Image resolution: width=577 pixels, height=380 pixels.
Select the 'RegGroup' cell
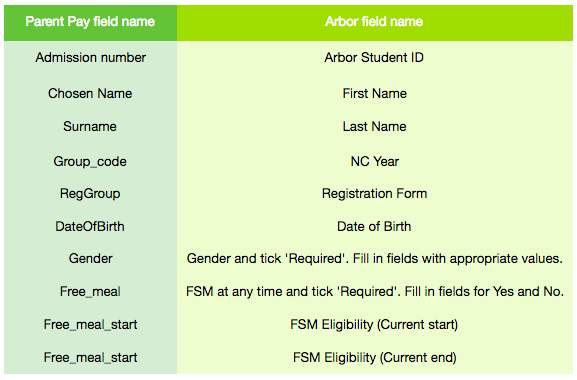pos(90,193)
